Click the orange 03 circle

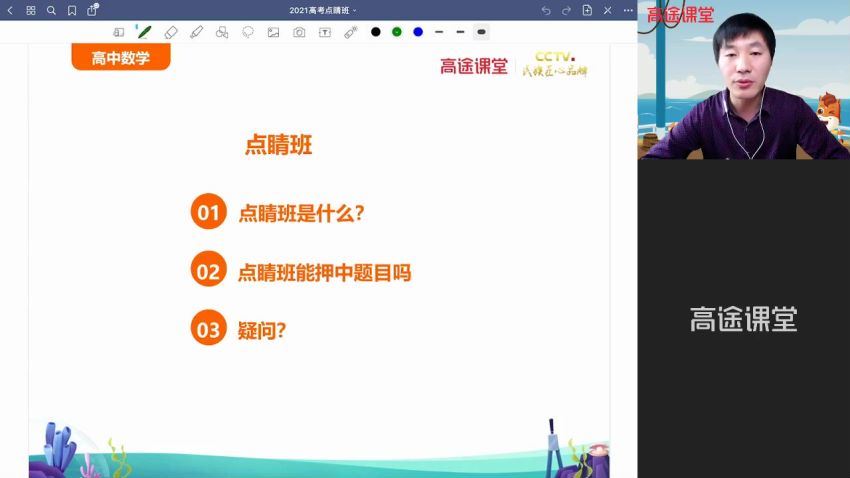click(209, 327)
